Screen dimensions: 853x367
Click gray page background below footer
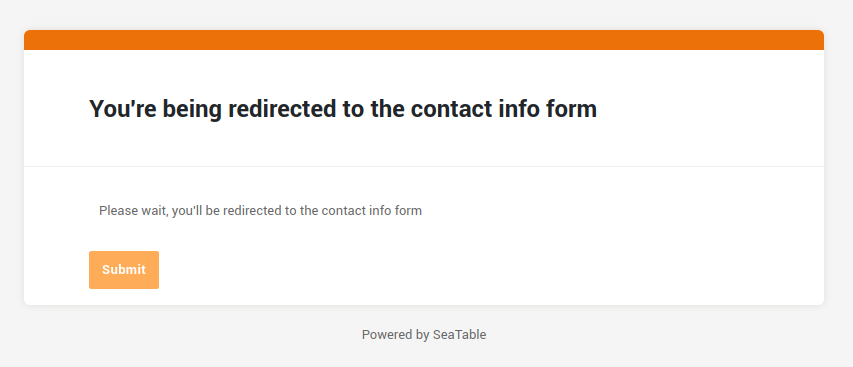click(x=424, y=356)
